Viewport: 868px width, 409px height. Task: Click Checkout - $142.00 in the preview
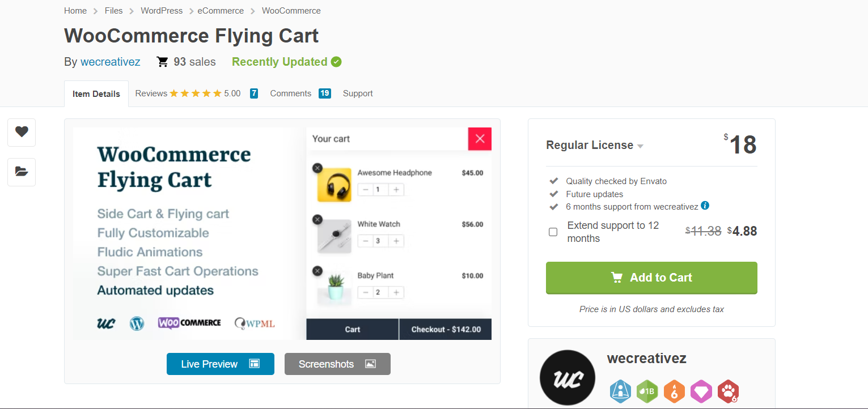(x=446, y=329)
